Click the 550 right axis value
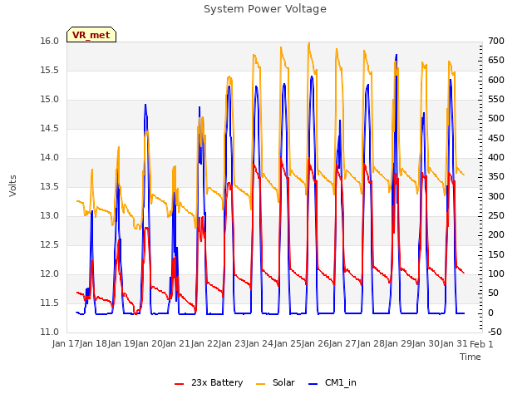The height and width of the screenshot is (399, 532). pyautogui.click(x=496, y=100)
